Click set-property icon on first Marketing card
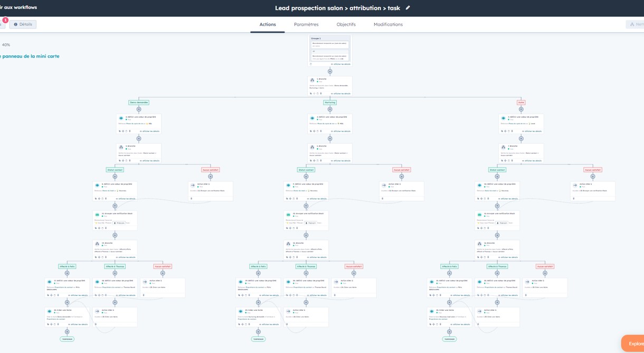Screen dimensions: 644x353 pos(312,118)
